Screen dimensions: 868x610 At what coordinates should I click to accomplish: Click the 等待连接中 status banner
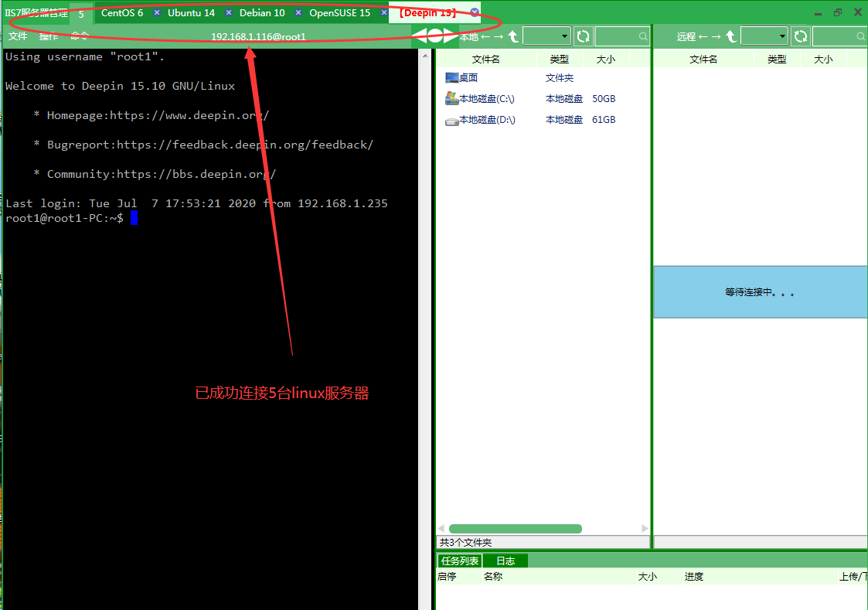click(x=761, y=292)
